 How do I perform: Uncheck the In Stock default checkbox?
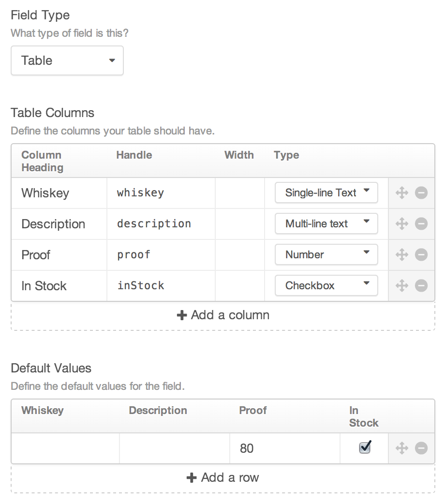point(365,447)
